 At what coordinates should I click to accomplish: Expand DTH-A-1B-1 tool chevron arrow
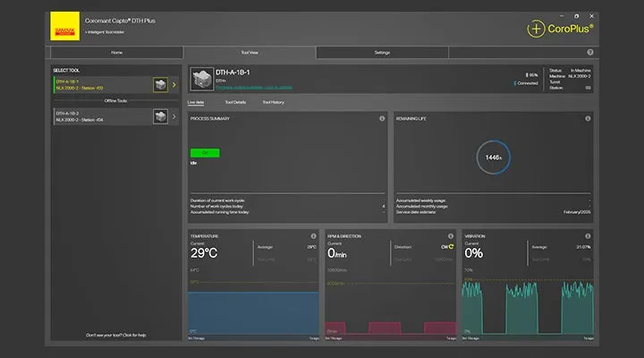click(x=174, y=85)
